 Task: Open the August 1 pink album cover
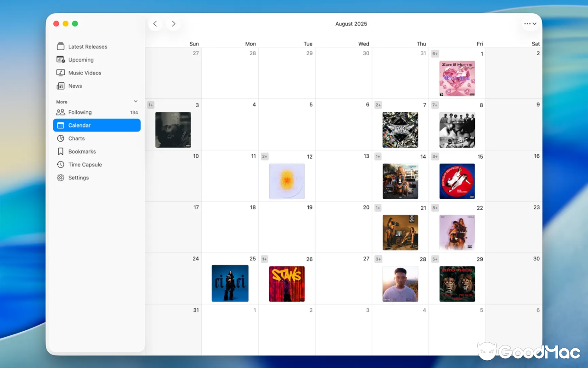tap(457, 79)
